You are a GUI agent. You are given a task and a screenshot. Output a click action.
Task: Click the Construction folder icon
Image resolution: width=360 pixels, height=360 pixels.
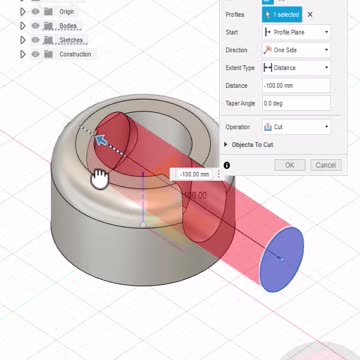coord(48,54)
